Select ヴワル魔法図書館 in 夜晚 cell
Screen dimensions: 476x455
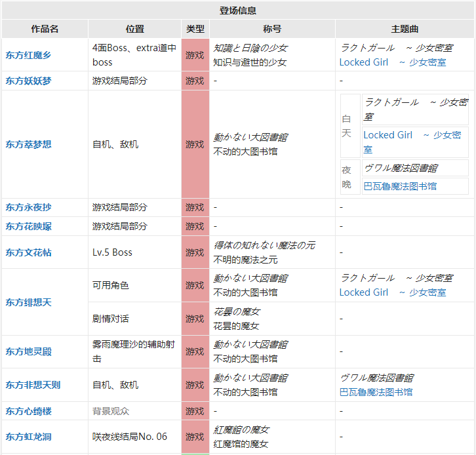point(401,168)
